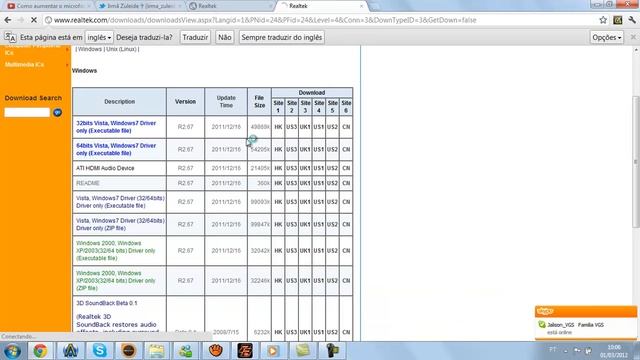Open Windows 2000/XP Driver Executable file link

pyautogui.click(x=116, y=251)
